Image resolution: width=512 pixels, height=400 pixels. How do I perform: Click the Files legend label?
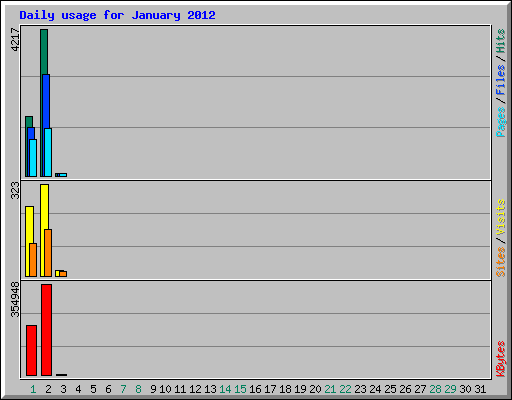click(x=500, y=80)
